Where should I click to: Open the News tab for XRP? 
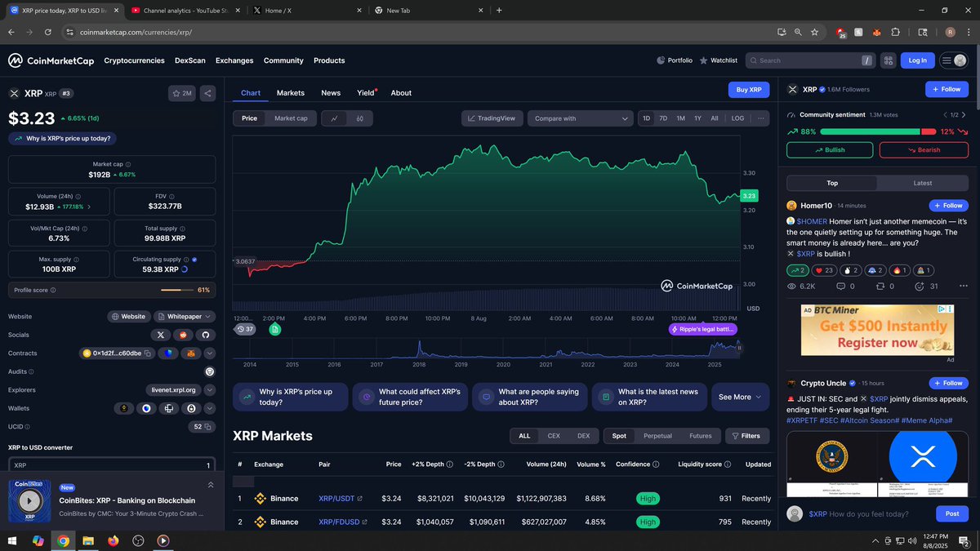click(x=331, y=92)
